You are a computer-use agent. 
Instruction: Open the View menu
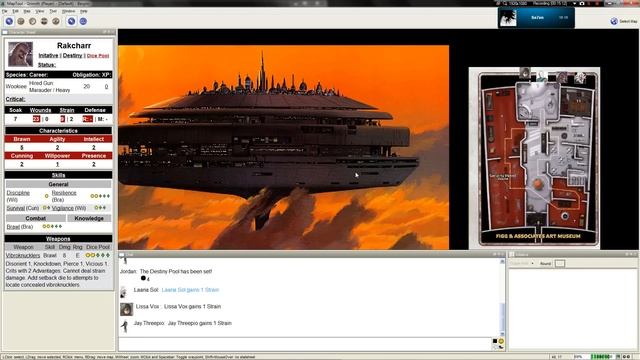pos(40,11)
